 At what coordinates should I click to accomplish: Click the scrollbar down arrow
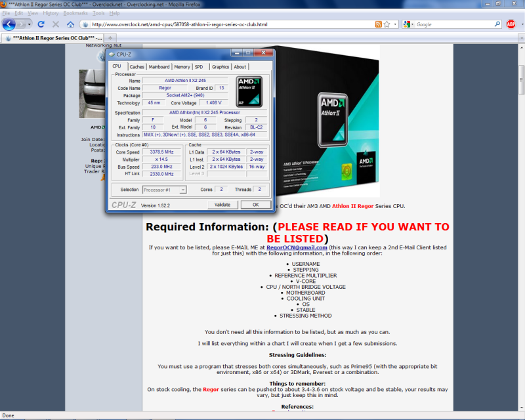coord(522,408)
